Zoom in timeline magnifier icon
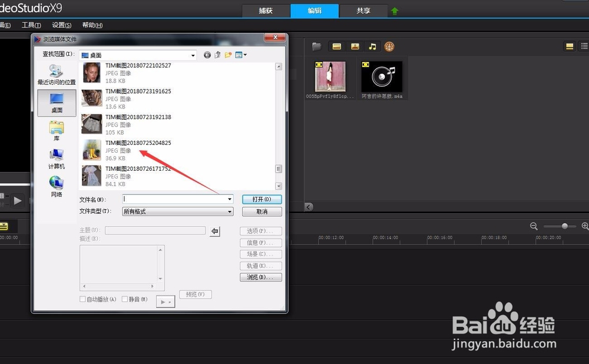Screen dimensions: 589x364 [585, 226]
